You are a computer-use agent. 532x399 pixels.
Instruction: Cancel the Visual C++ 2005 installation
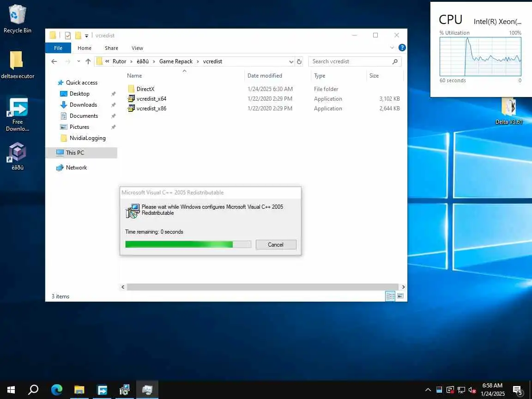276,245
